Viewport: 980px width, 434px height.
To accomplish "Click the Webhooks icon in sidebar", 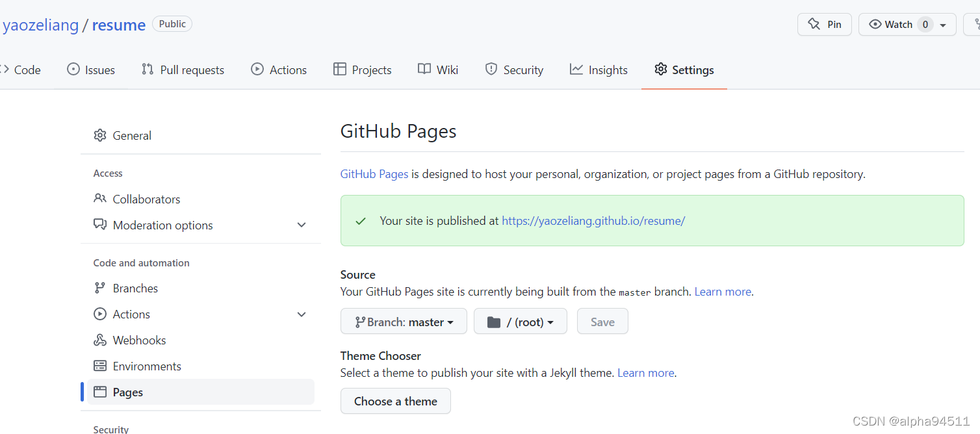I will (100, 340).
